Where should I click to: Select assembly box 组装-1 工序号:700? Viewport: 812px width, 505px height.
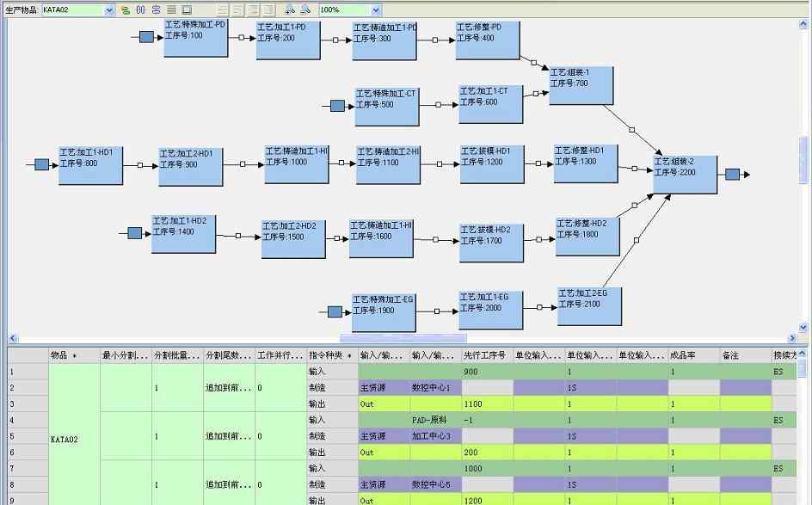581,85
